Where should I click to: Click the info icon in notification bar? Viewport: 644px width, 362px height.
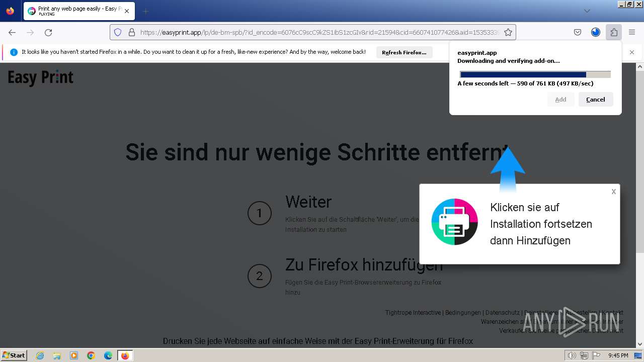point(14,52)
